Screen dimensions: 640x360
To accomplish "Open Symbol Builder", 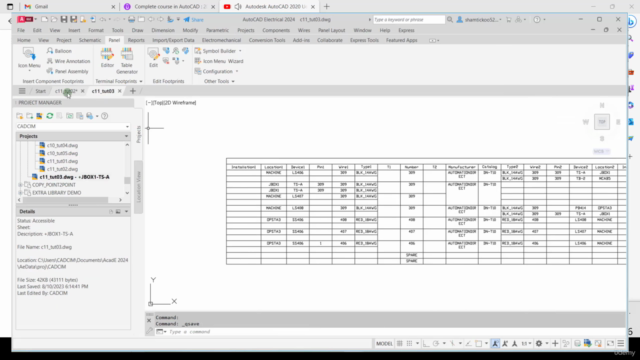I will point(216,51).
